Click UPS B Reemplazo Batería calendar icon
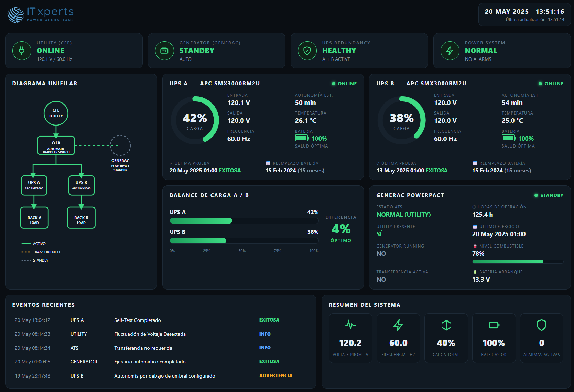The height and width of the screenshot is (392, 574). tap(475, 163)
